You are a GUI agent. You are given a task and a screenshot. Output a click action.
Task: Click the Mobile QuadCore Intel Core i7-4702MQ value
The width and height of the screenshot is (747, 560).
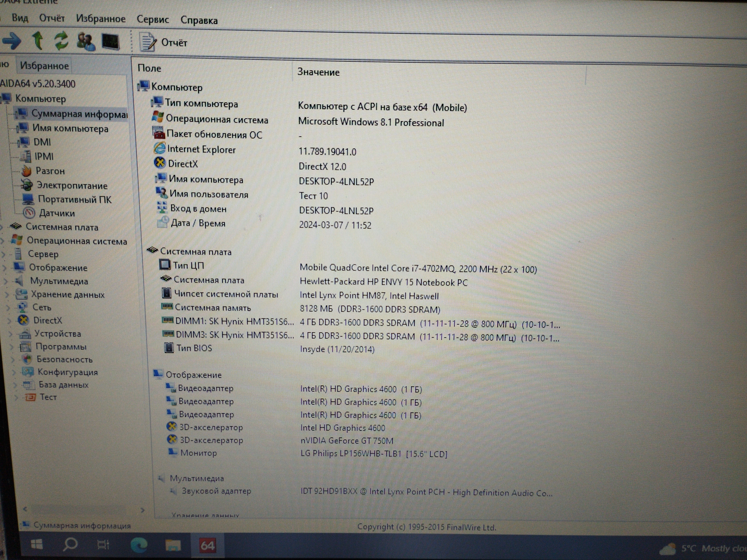point(418,268)
